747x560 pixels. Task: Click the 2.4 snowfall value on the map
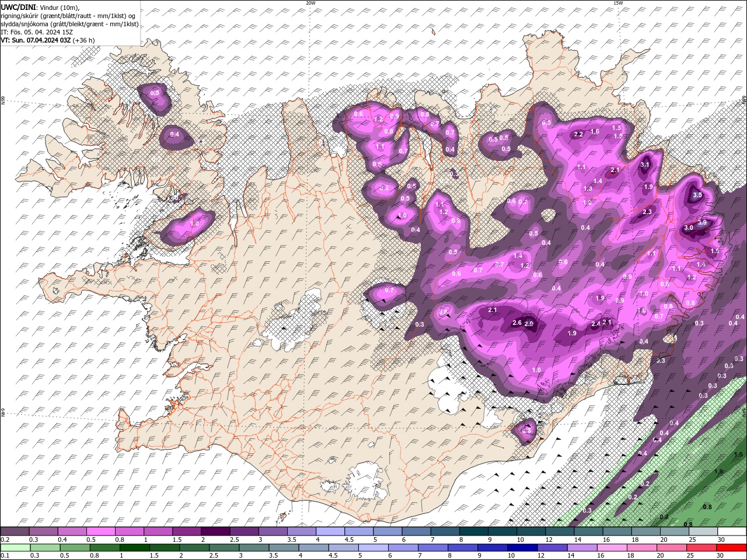point(596,324)
